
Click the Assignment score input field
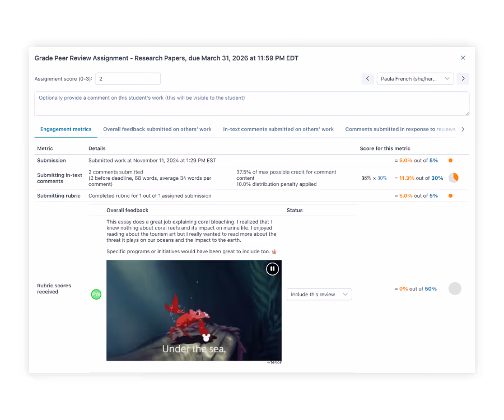[128, 79]
